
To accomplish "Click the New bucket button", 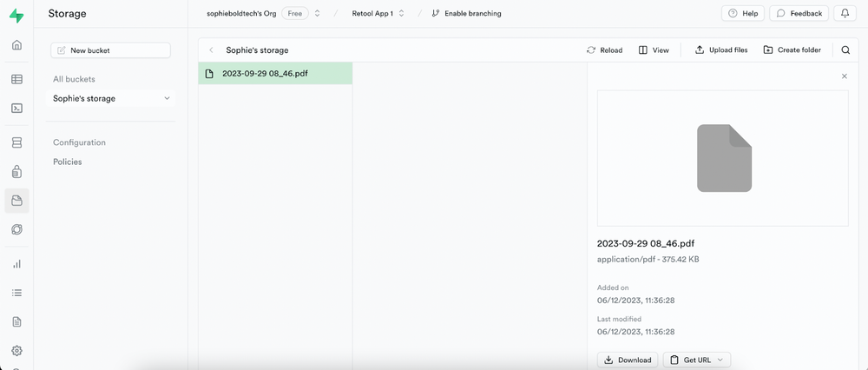I will click(x=110, y=50).
